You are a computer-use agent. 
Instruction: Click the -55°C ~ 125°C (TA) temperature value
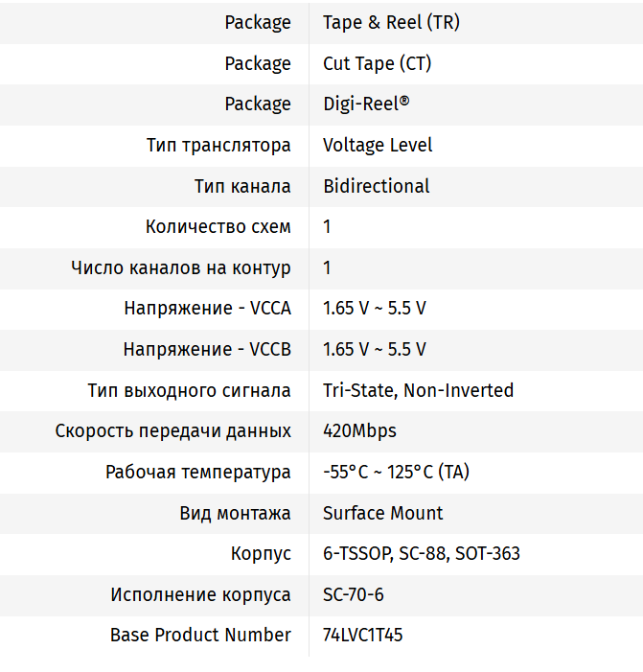tap(396, 472)
